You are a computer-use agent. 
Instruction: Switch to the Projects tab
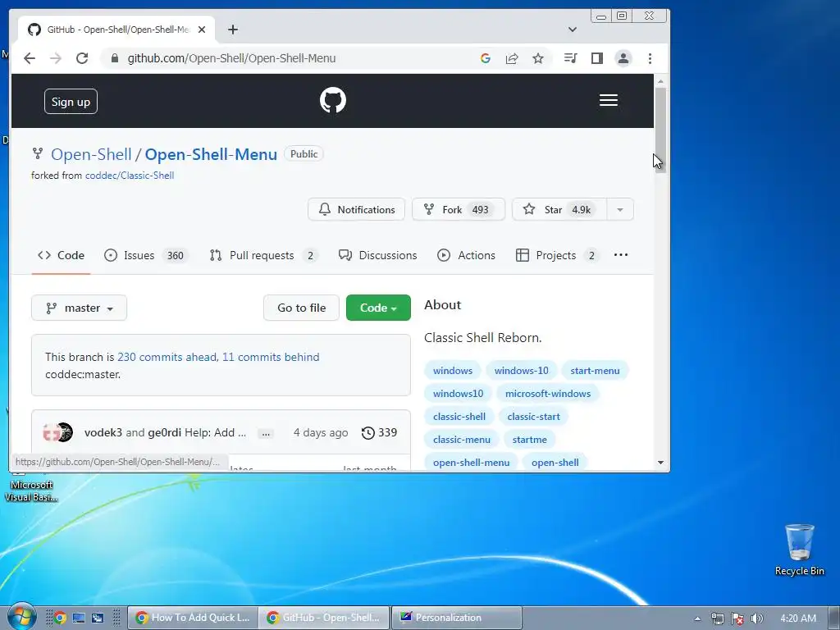(557, 256)
